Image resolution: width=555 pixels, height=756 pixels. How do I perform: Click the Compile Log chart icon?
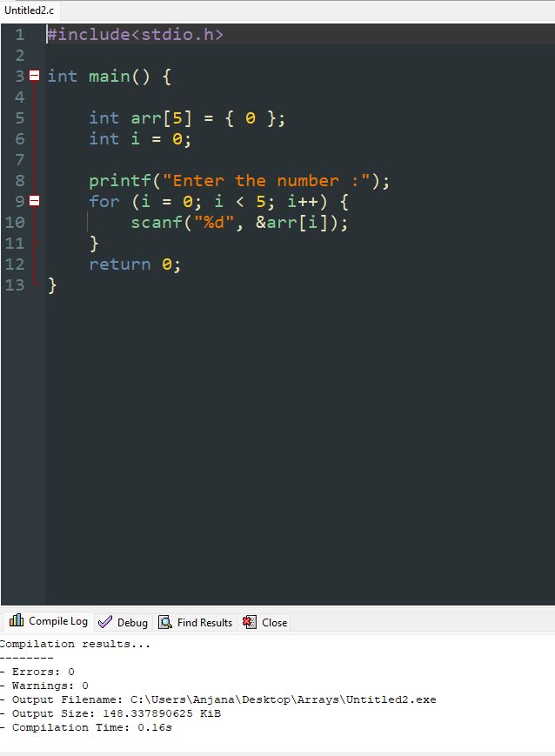point(17,620)
